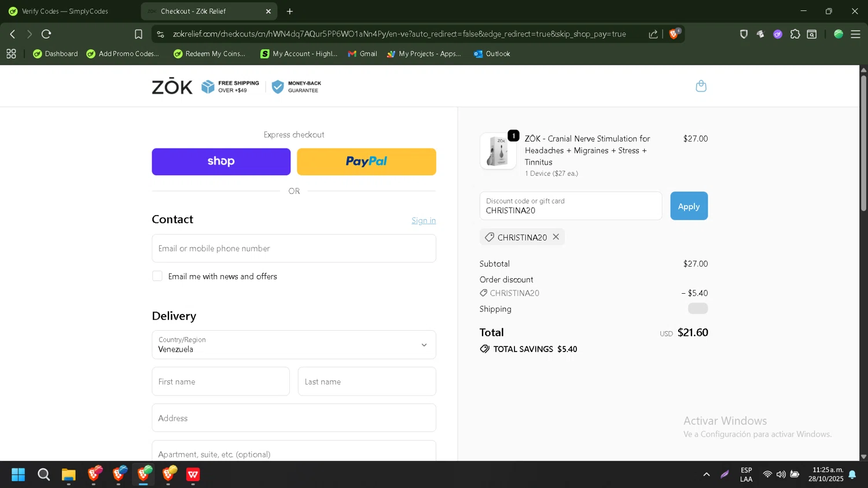
Task: Click the ZŌK product thumbnail
Action: coord(498,151)
